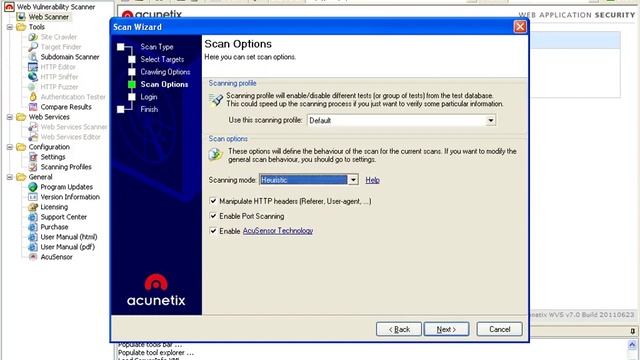
Task: Collapse the Tools tree node
Action: (10, 27)
